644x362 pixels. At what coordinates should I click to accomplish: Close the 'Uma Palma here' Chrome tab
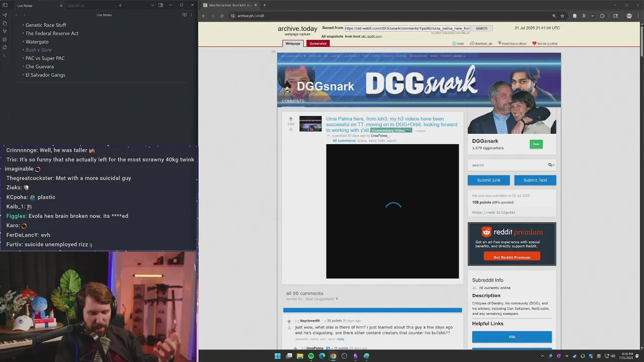tap(256, 5)
